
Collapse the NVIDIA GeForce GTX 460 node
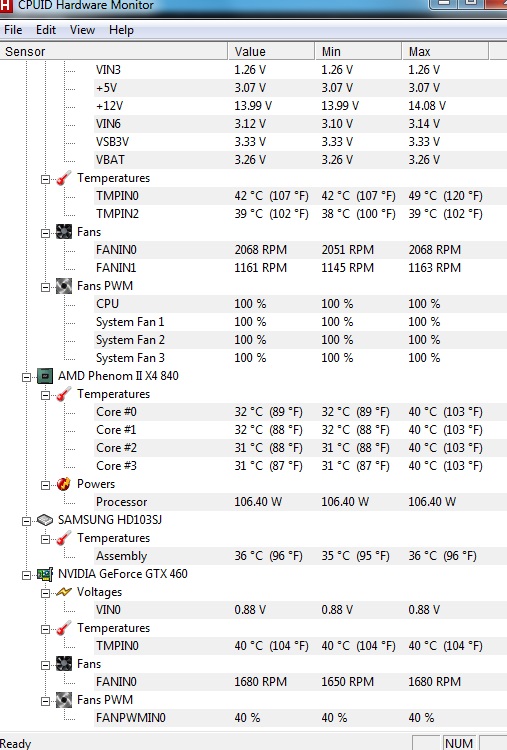pyautogui.click(x=26, y=575)
